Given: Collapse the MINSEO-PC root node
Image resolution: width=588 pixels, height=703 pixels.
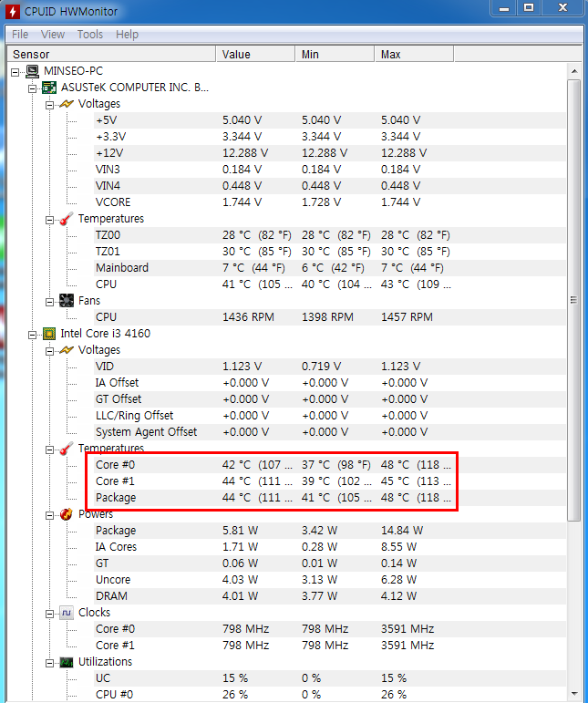Looking at the screenshot, I should coord(15,72).
